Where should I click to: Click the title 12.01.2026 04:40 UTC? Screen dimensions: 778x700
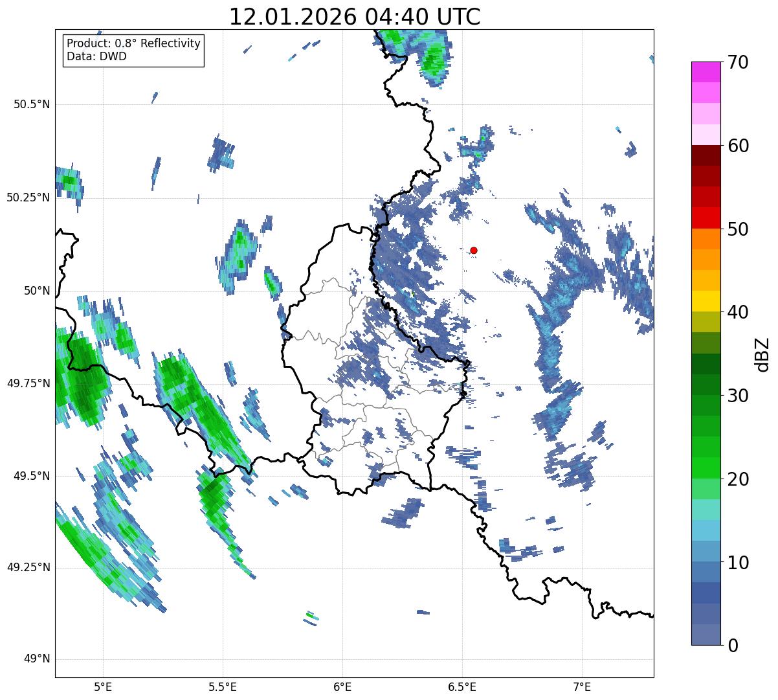click(355, 17)
